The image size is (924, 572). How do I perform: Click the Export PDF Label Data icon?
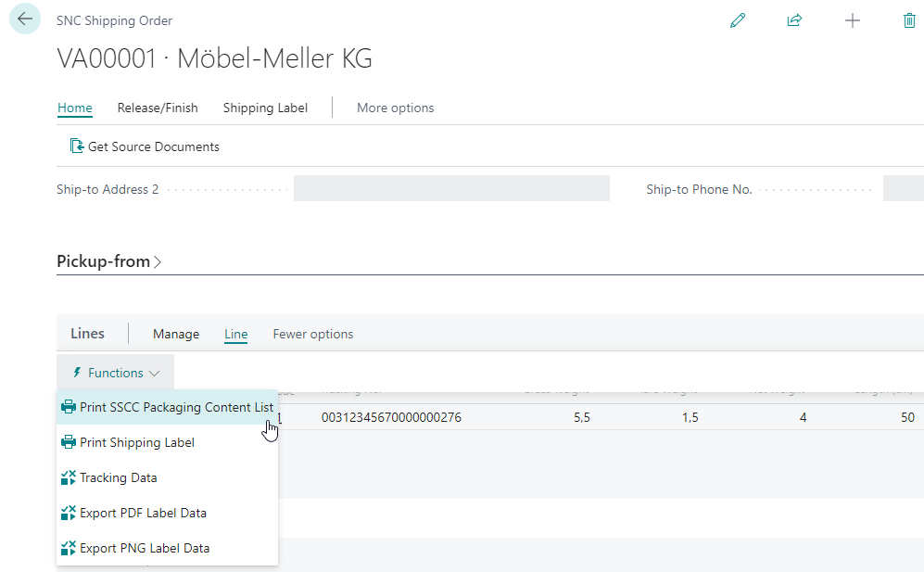pyautogui.click(x=69, y=513)
